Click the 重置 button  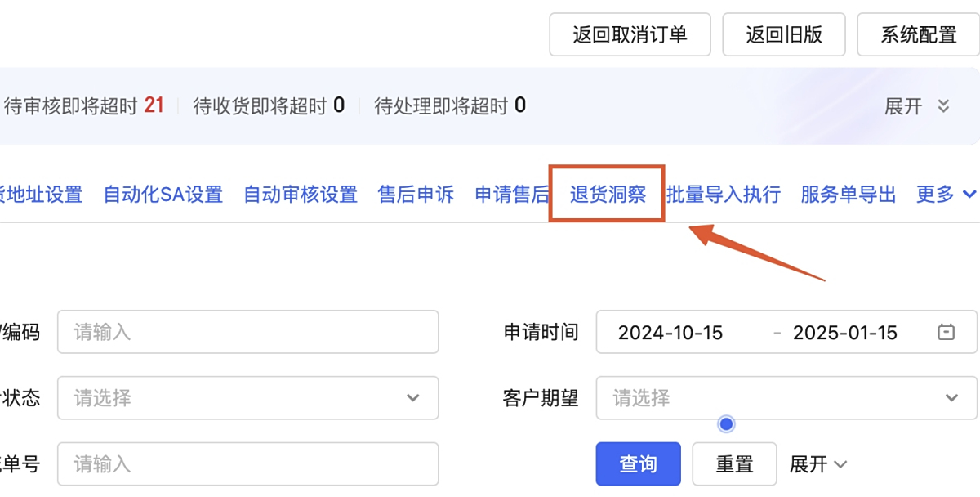tap(734, 464)
